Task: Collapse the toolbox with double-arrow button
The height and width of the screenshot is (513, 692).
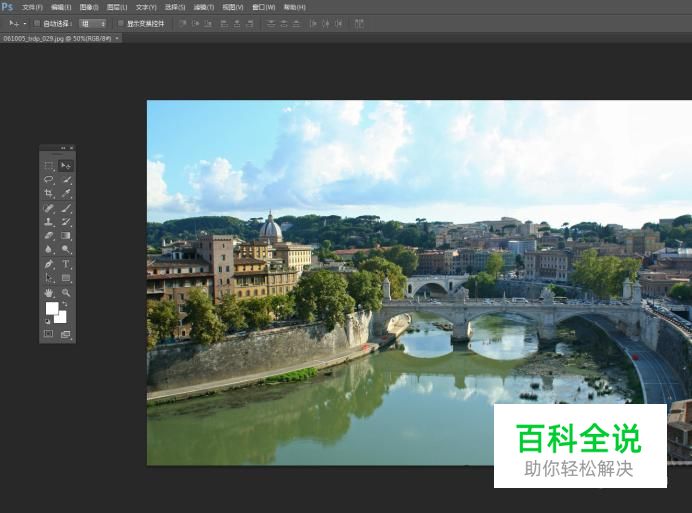Action: (x=63, y=148)
